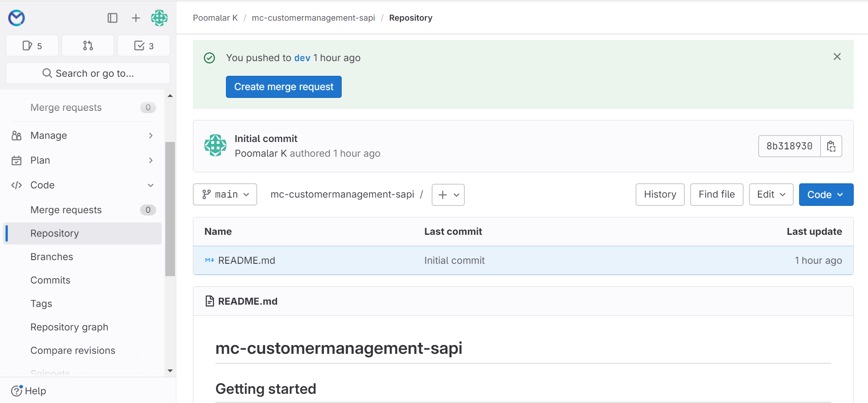Expand the Plan sidebar section
The image size is (868, 403).
[x=83, y=160]
